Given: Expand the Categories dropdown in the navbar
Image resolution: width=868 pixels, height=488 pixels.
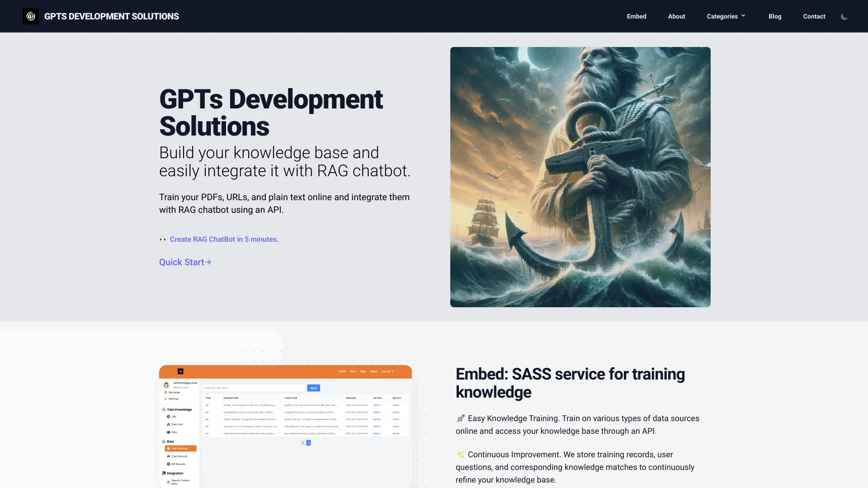Looking at the screenshot, I should click(725, 16).
